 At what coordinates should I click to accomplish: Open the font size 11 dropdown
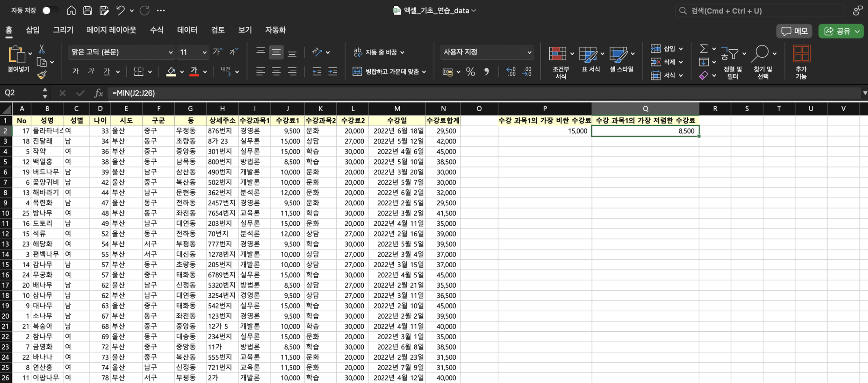click(x=204, y=52)
